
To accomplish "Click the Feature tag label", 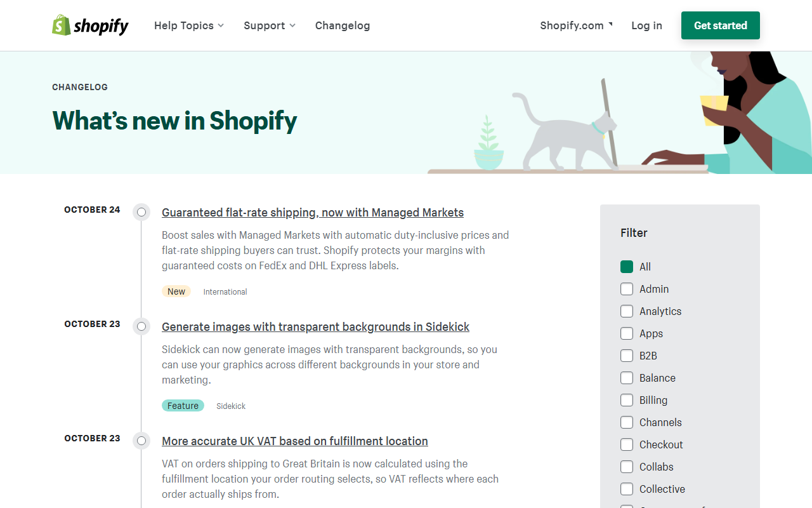I will coord(183,406).
